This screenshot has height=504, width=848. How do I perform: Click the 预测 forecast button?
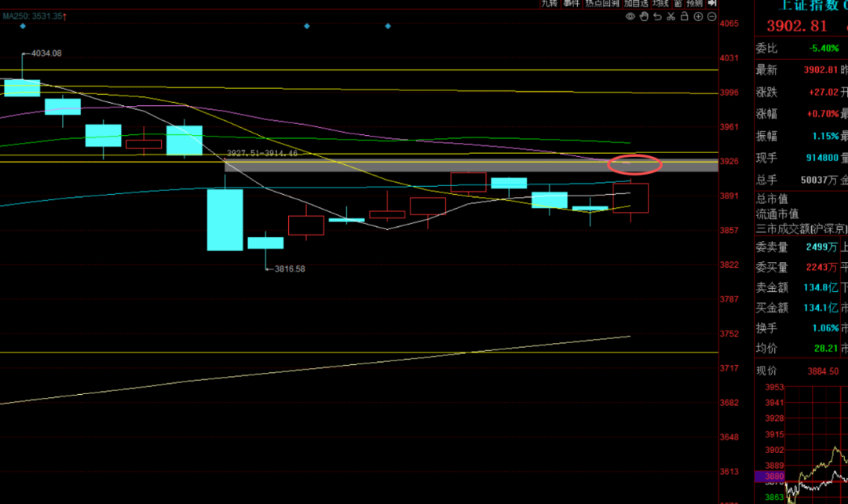695,4
